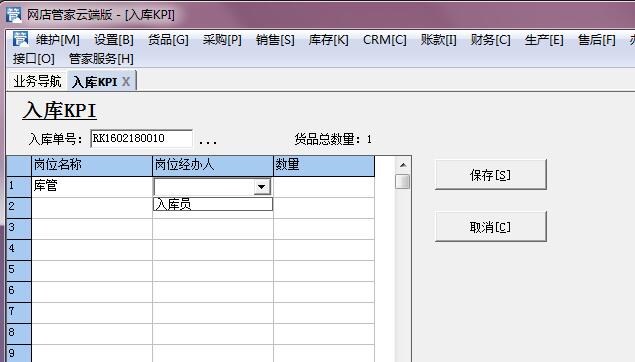Image resolution: width=635 pixels, height=362 pixels.
Task: Open the 维护[M] menu
Action: pos(58,40)
